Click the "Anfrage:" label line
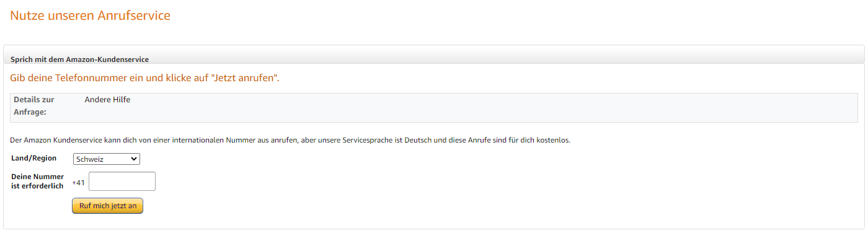 point(30,112)
